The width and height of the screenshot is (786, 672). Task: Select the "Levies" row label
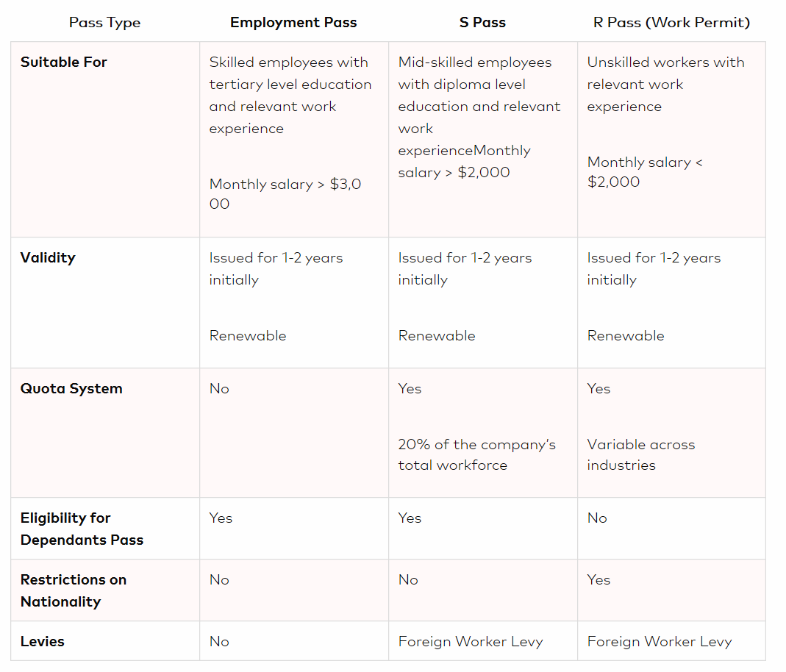[43, 642]
